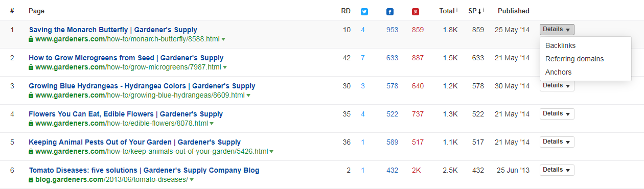Open Saving the Monarch Butterfly page link
Viewport: 644px width, 189px height.
[113, 30]
